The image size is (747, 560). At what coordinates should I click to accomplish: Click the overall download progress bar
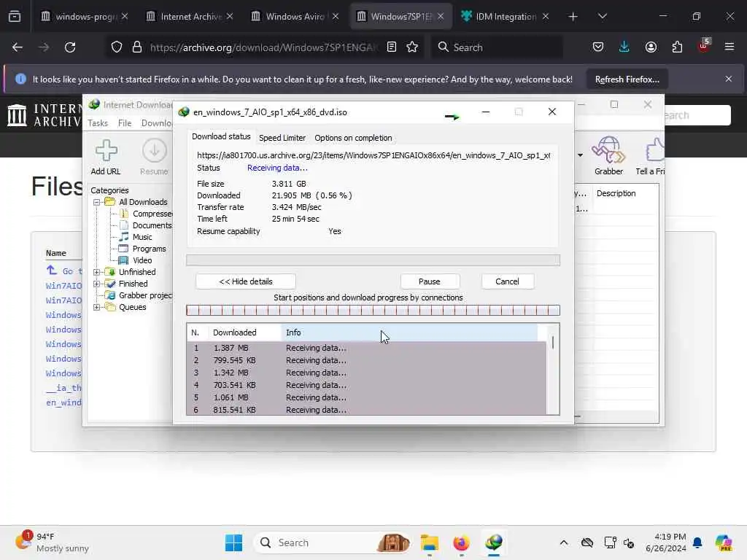tap(373, 260)
